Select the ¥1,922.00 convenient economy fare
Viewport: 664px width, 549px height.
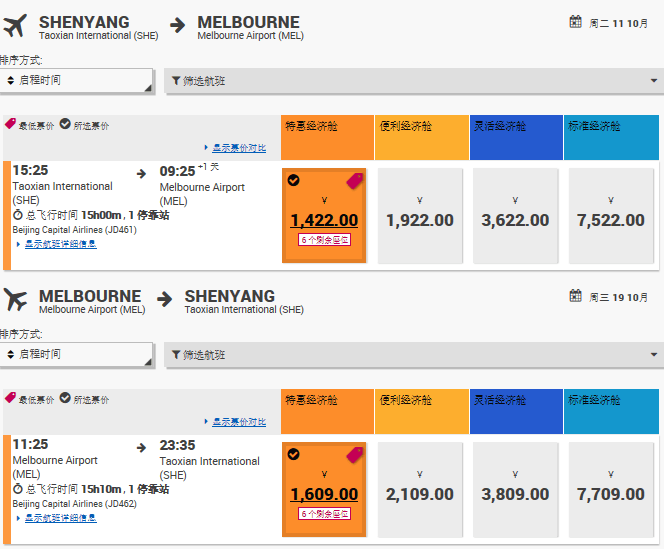420,216
